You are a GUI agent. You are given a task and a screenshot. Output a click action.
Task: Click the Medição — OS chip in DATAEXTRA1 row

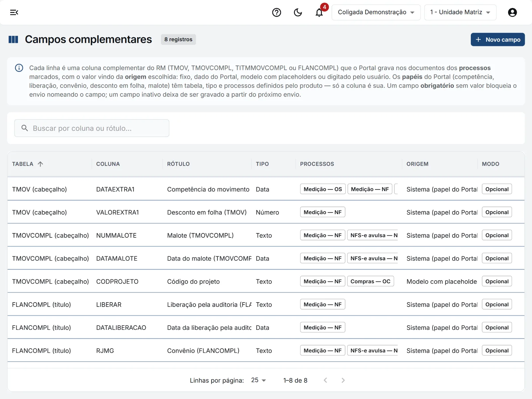323,189
